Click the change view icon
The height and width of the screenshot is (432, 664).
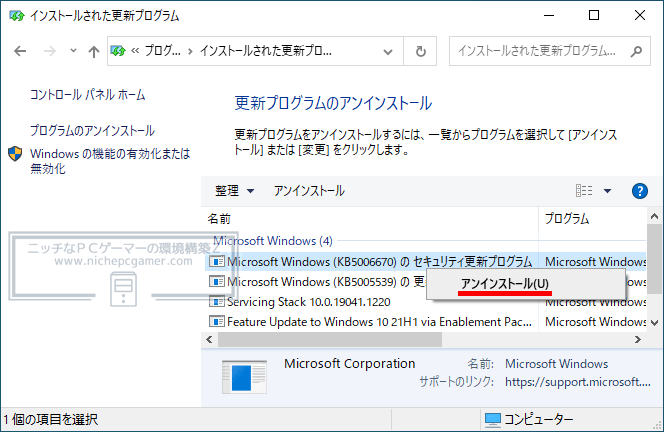pyautogui.click(x=584, y=191)
